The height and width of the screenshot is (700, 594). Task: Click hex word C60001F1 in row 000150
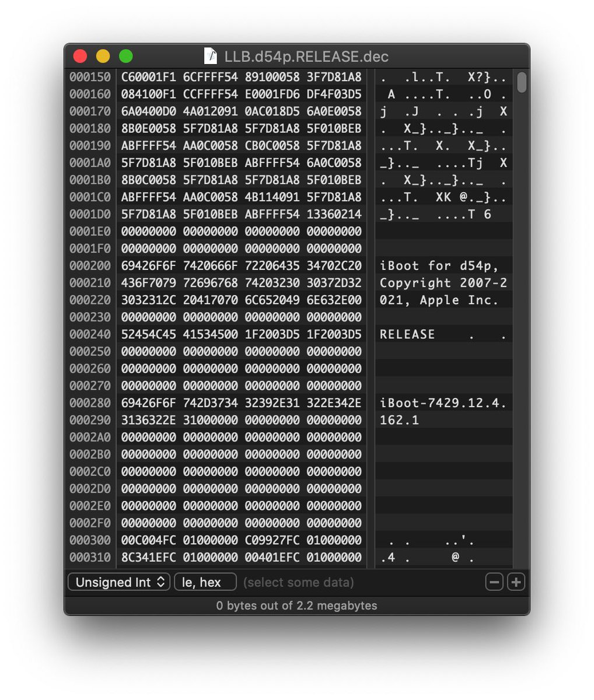(x=149, y=77)
